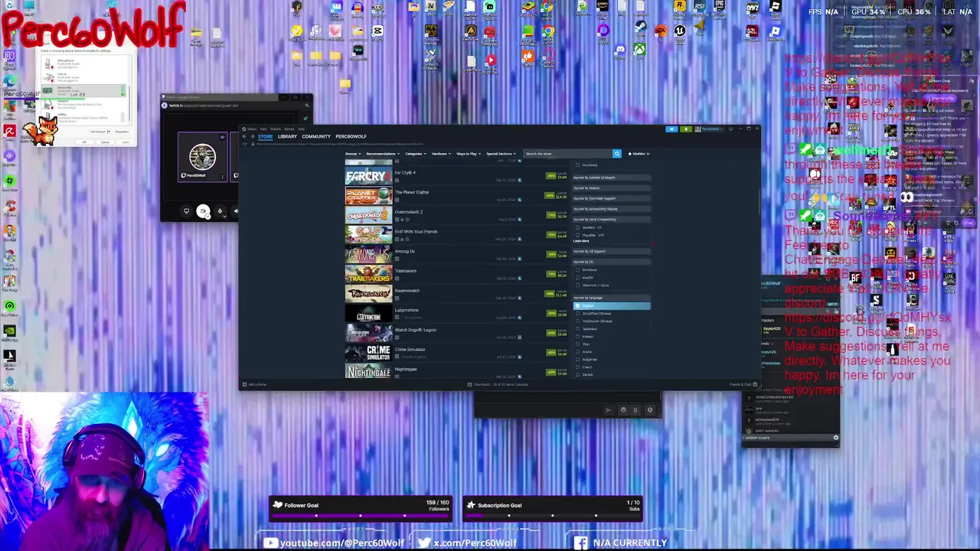Click YouTube icon on stream overlay
Screen dimensions: 980x551
(x=270, y=543)
